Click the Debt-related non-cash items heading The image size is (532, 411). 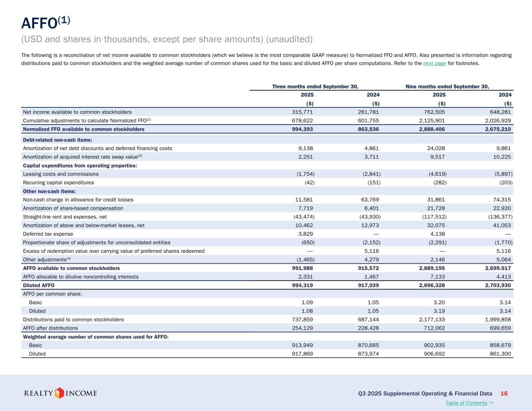(57, 140)
